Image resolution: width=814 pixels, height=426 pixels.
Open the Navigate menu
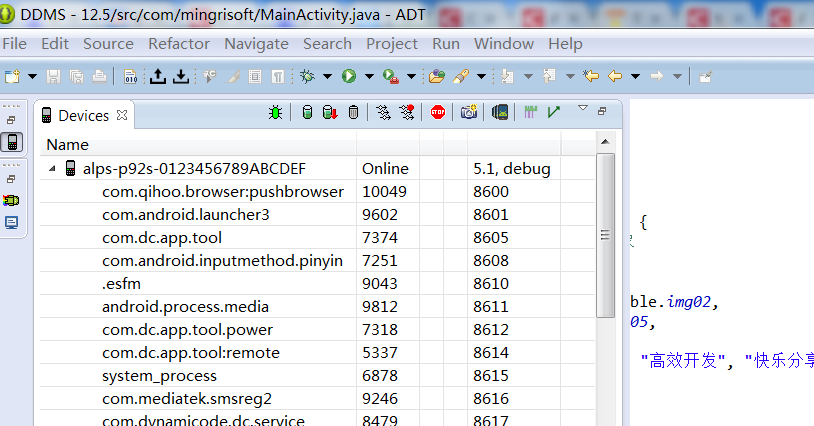pos(256,44)
